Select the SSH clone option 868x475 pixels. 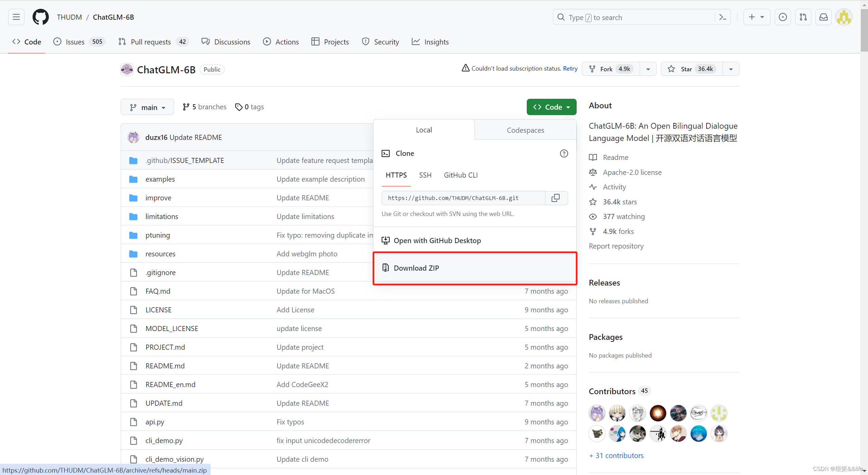pyautogui.click(x=425, y=175)
